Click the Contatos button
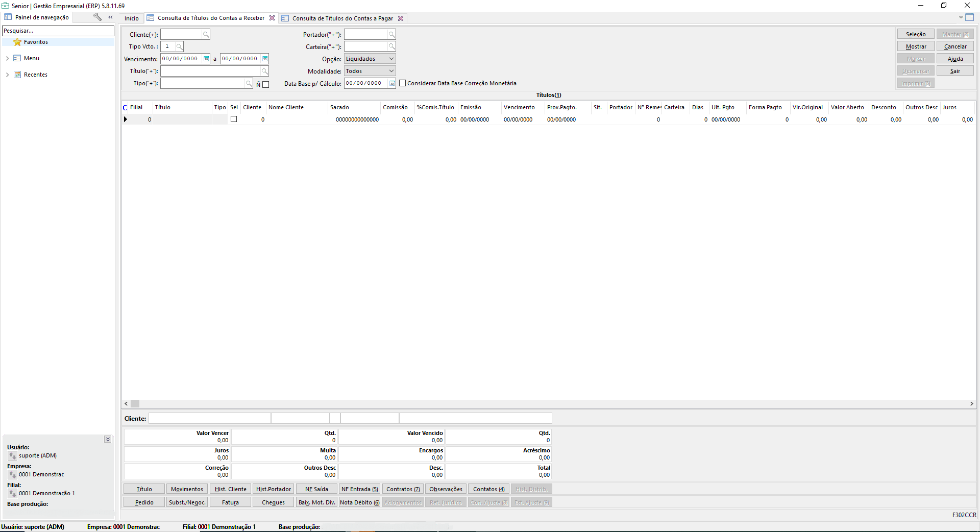 (x=488, y=489)
